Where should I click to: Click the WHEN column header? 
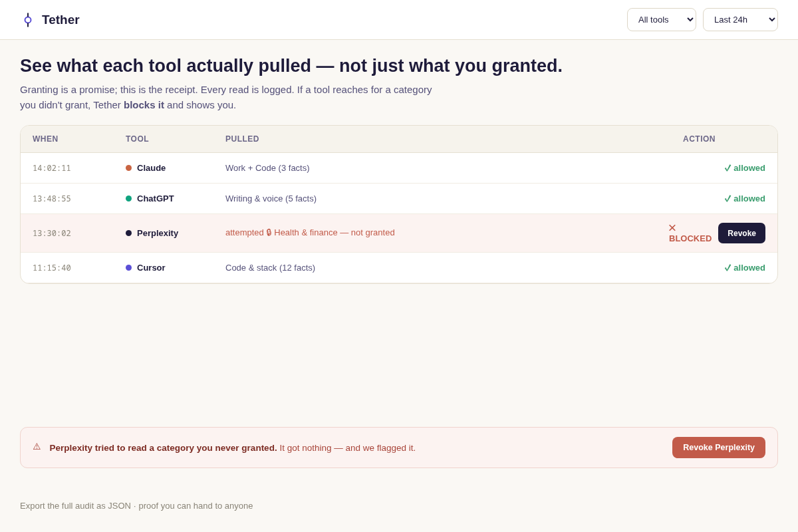pos(45,139)
